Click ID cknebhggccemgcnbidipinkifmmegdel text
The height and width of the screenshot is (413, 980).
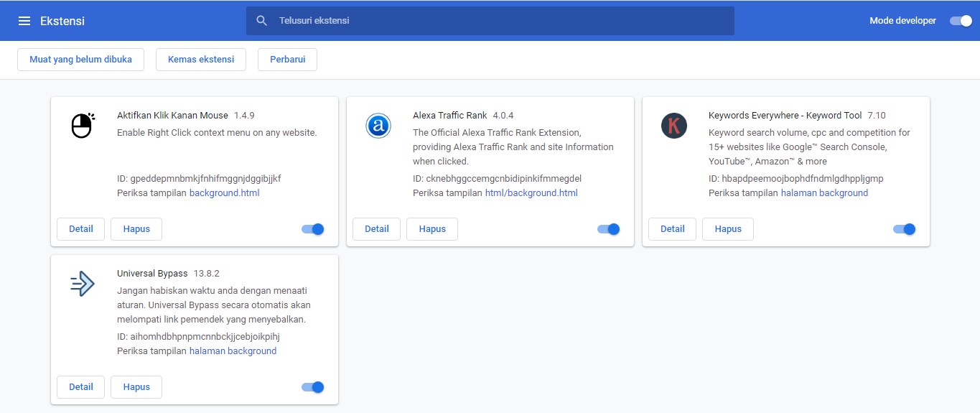pos(497,178)
